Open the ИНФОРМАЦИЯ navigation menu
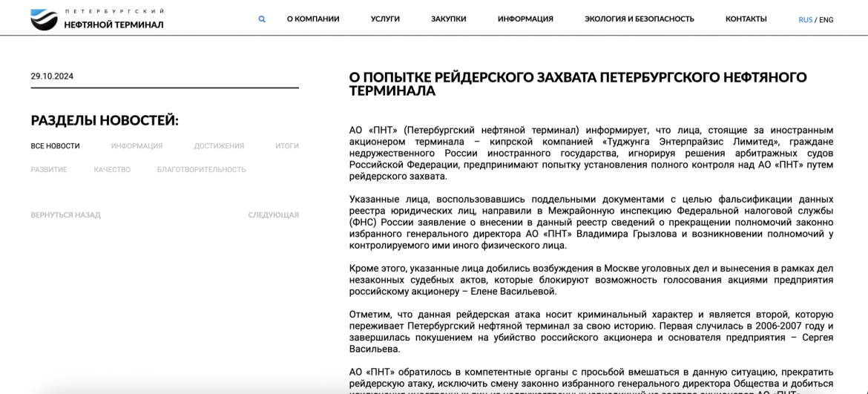 pos(525,19)
